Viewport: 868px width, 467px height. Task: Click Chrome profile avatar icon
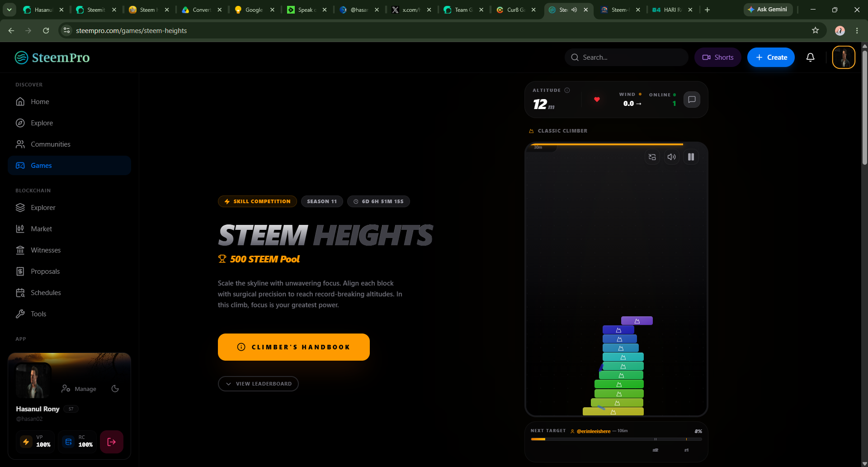840,31
